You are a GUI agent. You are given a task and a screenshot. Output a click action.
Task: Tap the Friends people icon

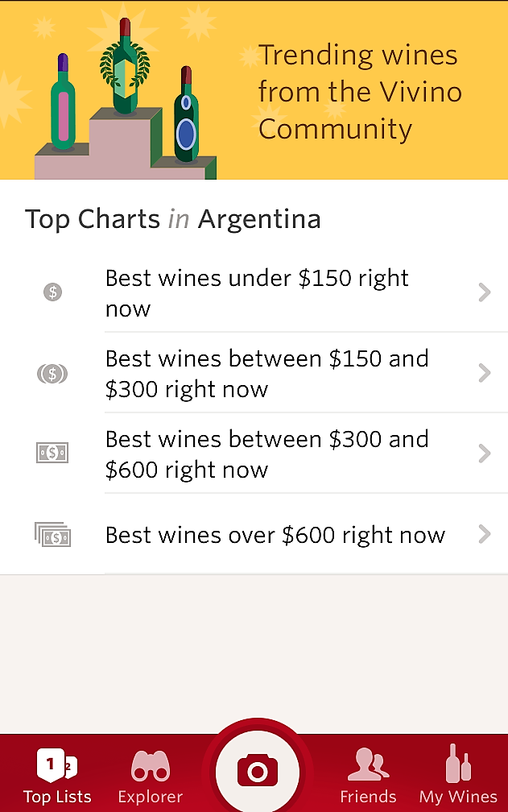pos(368,764)
